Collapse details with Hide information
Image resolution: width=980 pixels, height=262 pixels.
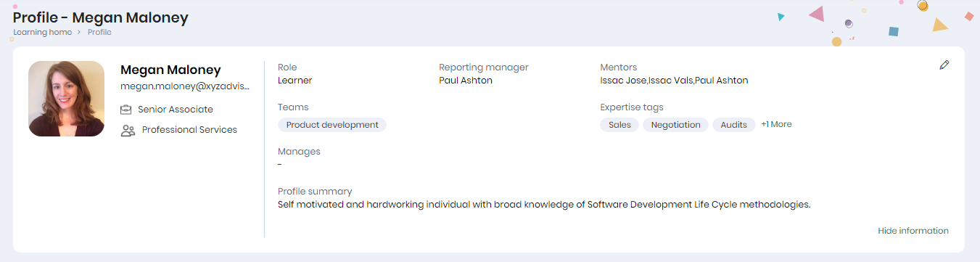pos(913,231)
